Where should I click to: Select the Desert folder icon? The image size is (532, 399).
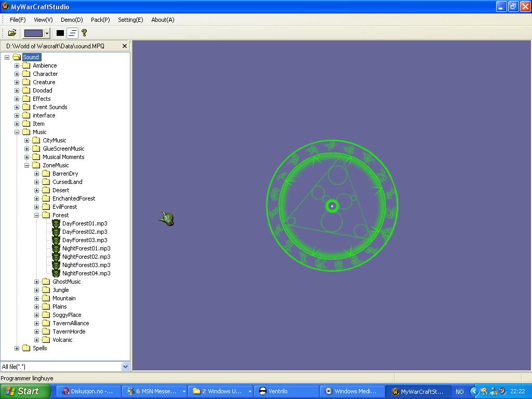tap(46, 190)
